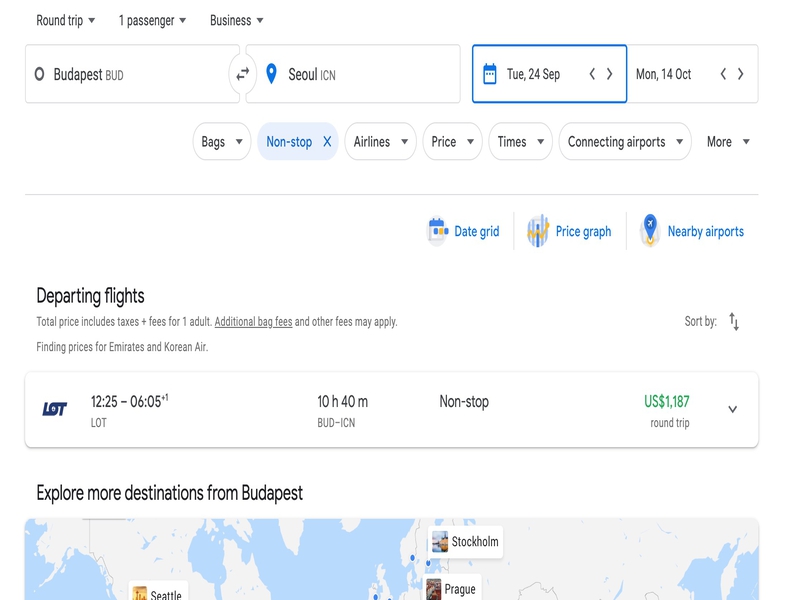This screenshot has width=800, height=600.
Task: Open Connecting airports filter
Action: pos(624,142)
